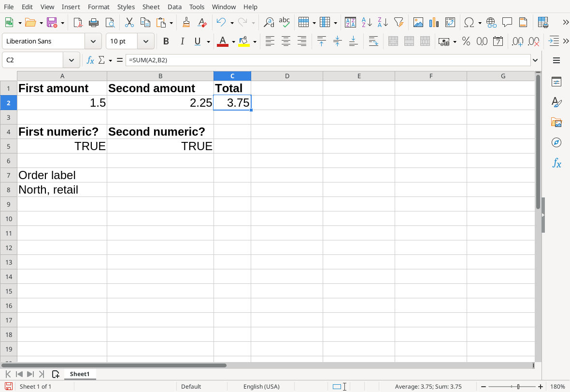The height and width of the screenshot is (392, 570).
Task: Open the File menu
Action: click(9, 7)
